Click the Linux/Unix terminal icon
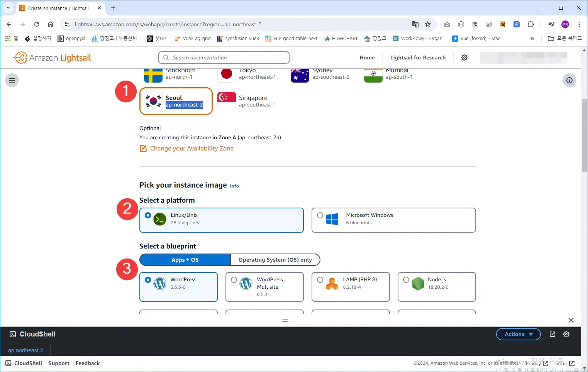The image size is (588, 372). (160, 219)
